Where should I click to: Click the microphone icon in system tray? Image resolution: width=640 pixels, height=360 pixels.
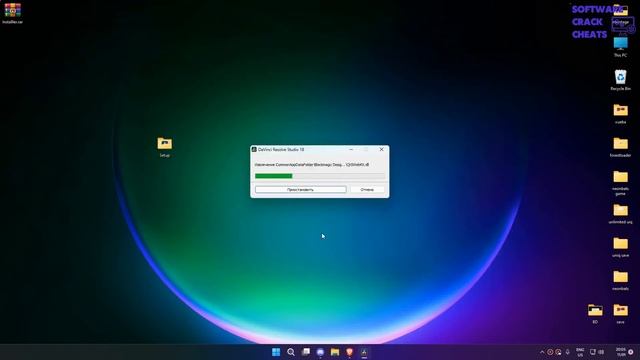(x=567, y=352)
